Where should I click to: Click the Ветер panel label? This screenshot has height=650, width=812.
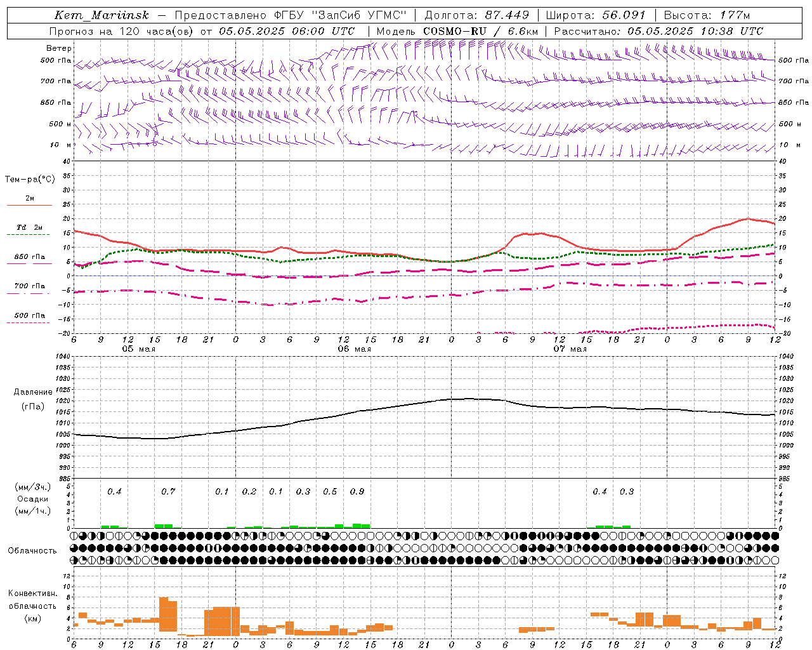pyautogui.click(x=59, y=48)
